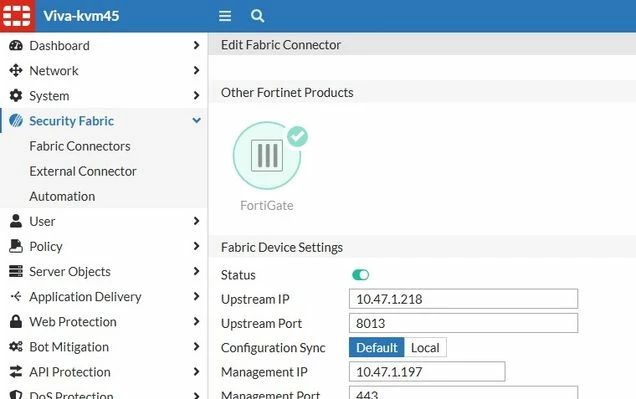Click the green checkmark badge on FortiGate
The image size is (636, 399).
(297, 136)
